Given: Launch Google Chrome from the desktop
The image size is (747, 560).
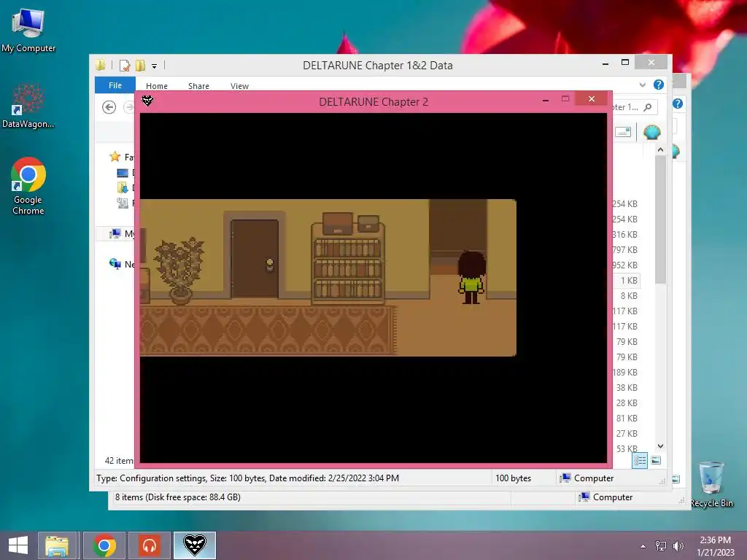Looking at the screenshot, I should coord(28,186).
